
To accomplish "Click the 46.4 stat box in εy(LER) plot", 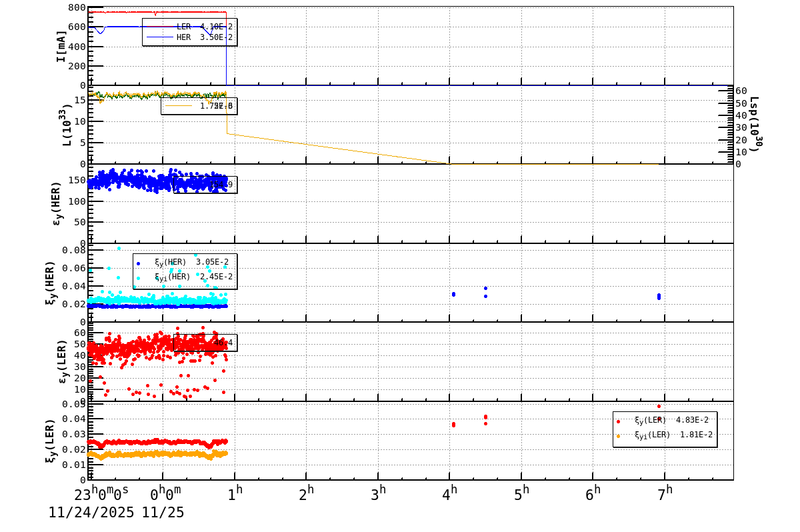I will [x=205, y=343].
